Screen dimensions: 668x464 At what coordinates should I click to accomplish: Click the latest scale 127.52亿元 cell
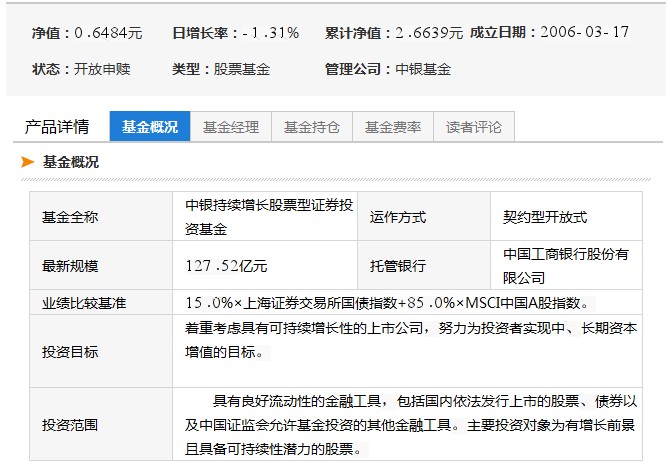click(226, 266)
